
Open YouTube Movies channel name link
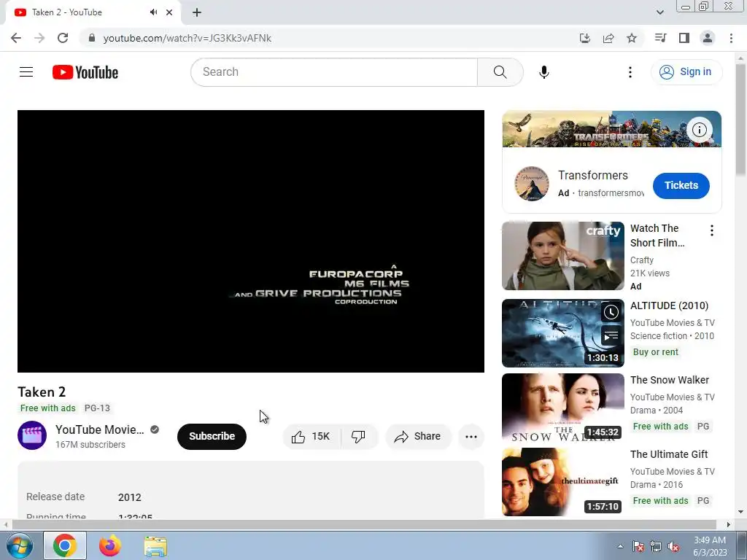(x=99, y=429)
